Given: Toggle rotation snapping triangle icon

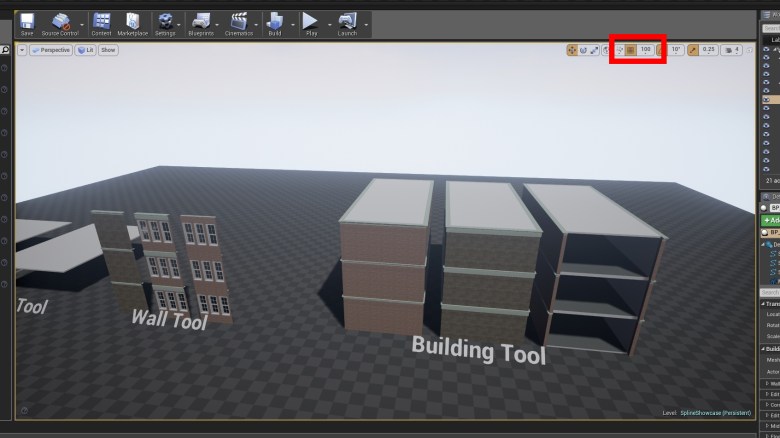Looking at the screenshot, I should click(660, 49).
